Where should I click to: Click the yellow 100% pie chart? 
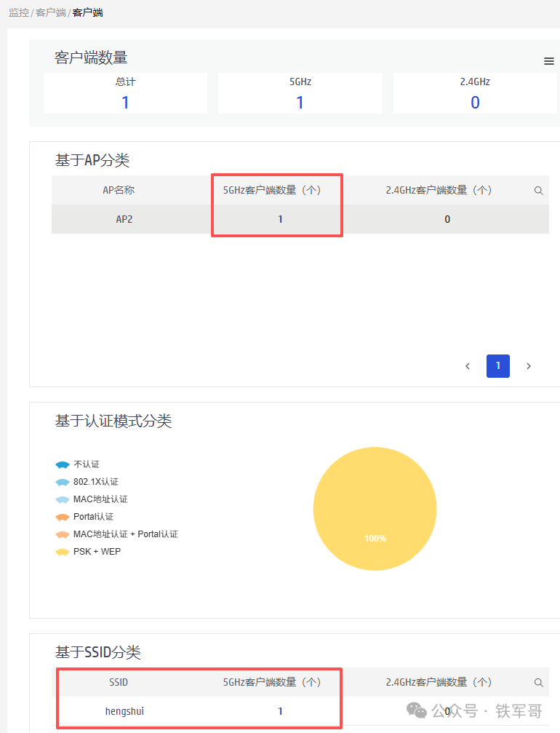[375, 509]
